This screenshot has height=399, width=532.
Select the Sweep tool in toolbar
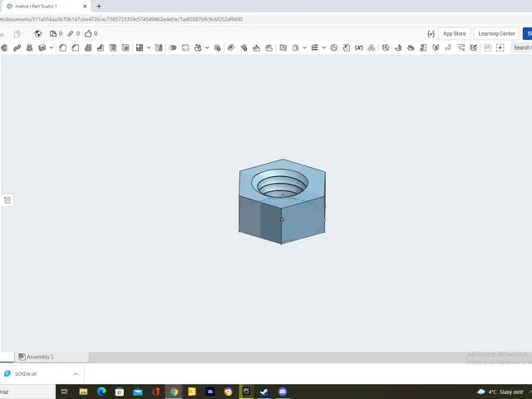tap(17, 48)
